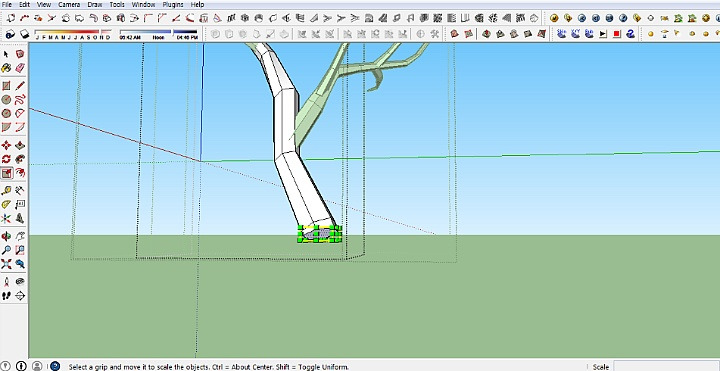Toggle shadows display on or off
The width and height of the screenshot is (720, 371).
(x=25, y=34)
